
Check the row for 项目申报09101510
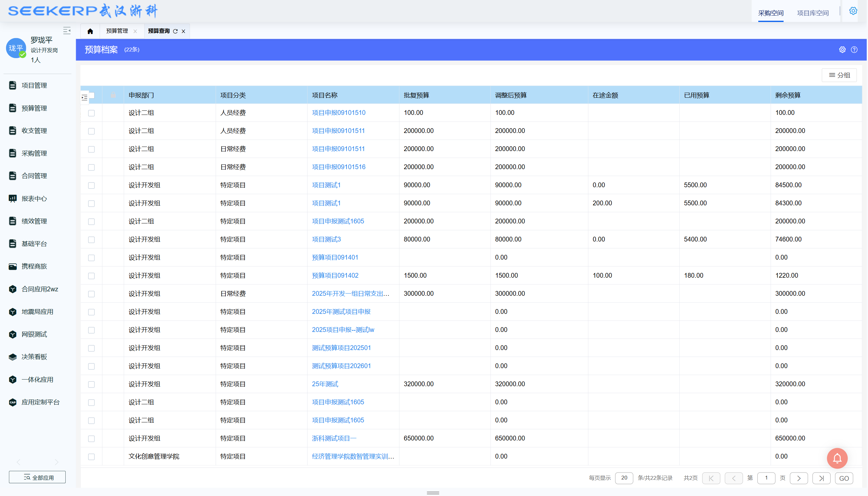click(x=91, y=113)
